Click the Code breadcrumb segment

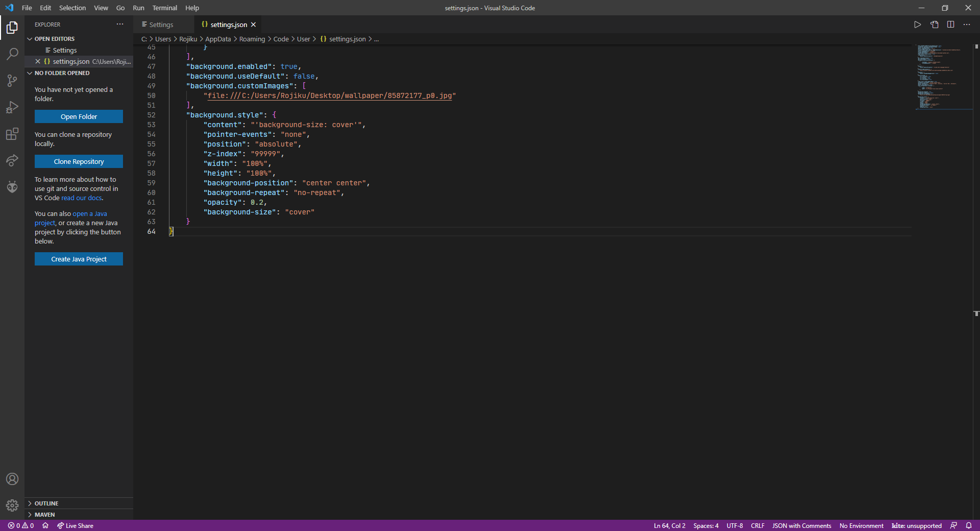[281, 39]
